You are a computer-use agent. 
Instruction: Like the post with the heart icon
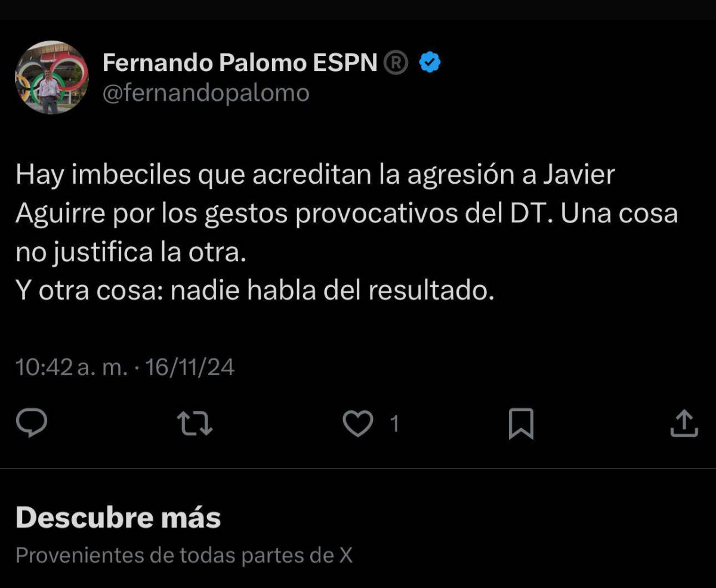pyautogui.click(x=357, y=424)
